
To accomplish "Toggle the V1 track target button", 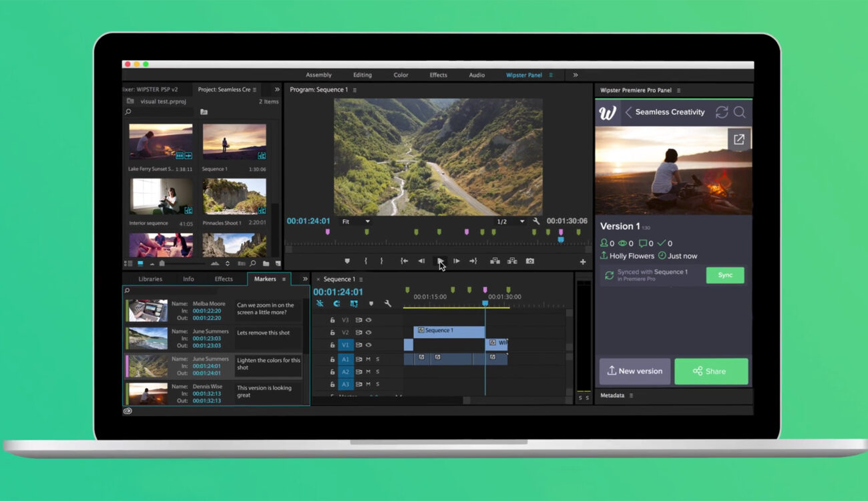I will tap(345, 345).
